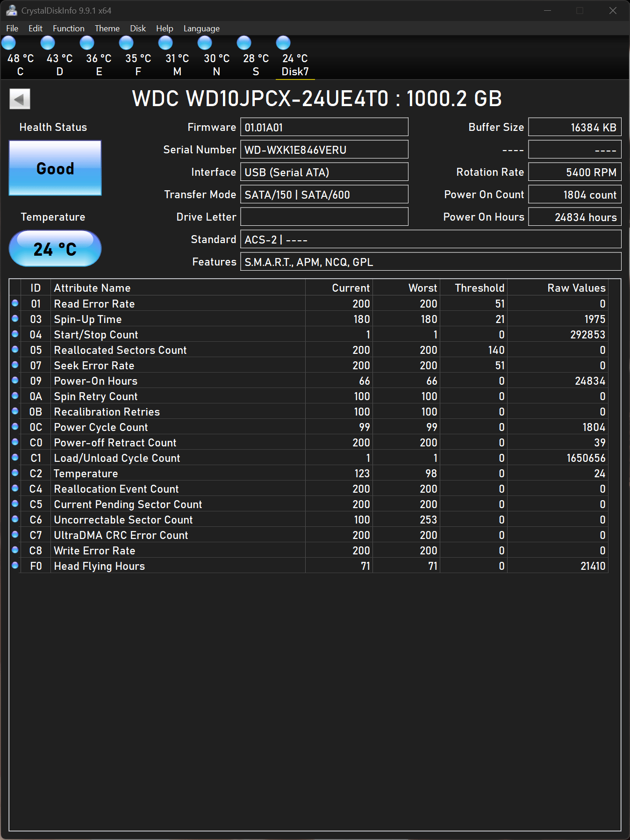630x840 pixels.
Task: Click the Firmware field 01.01A01
Action: coord(324,127)
